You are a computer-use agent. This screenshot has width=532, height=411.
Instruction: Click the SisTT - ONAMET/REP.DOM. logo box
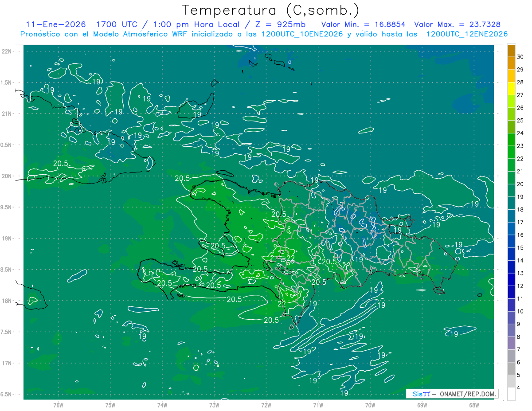click(x=452, y=394)
